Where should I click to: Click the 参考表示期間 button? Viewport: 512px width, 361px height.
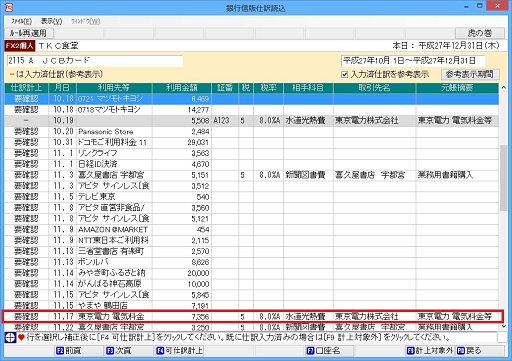[x=470, y=74]
